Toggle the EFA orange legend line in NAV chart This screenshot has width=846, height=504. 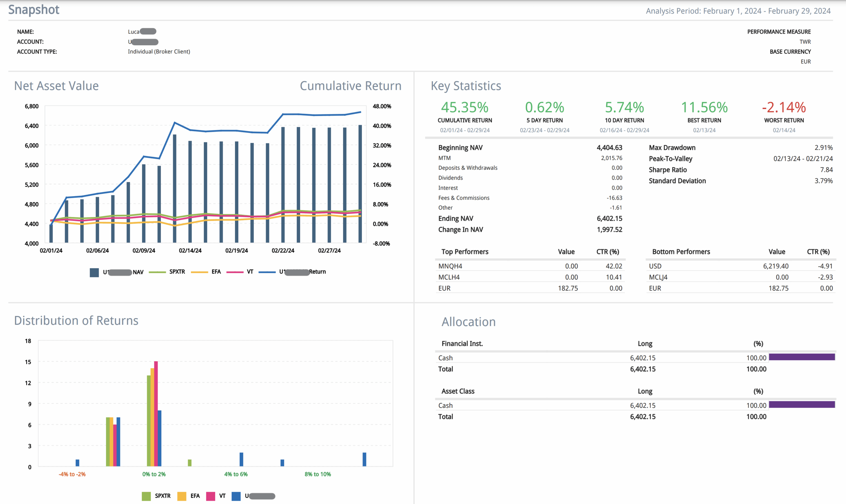pos(200,272)
